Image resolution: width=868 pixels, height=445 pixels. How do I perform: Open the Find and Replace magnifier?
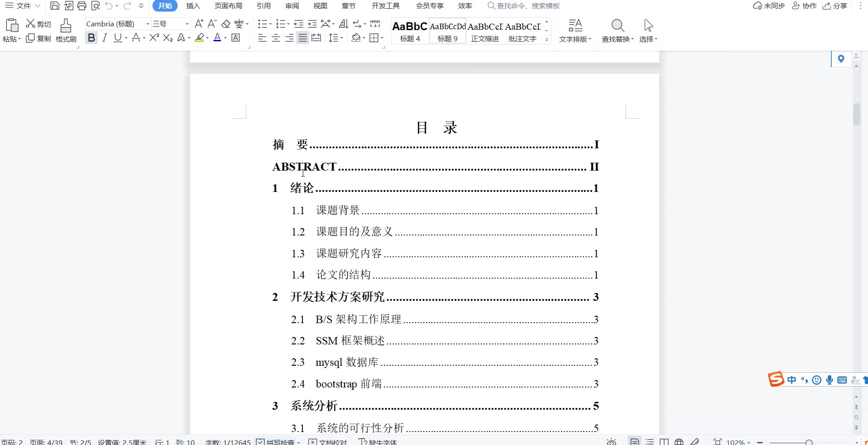pos(618,25)
